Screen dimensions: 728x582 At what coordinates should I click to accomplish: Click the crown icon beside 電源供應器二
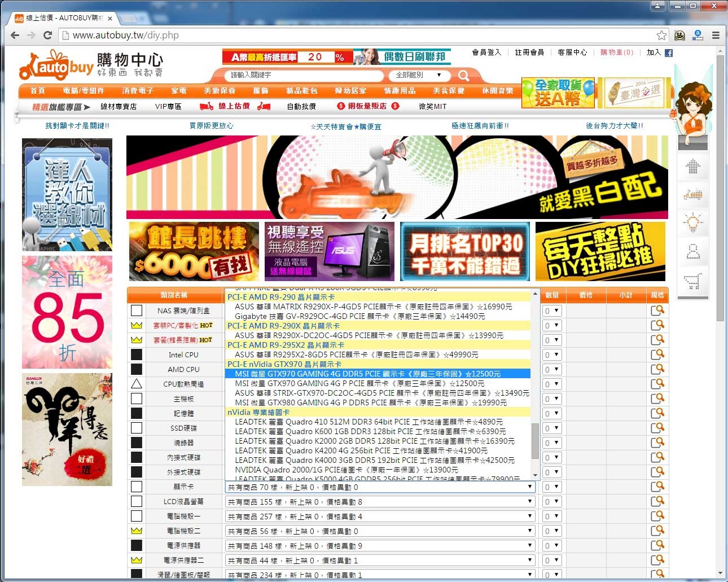136,560
